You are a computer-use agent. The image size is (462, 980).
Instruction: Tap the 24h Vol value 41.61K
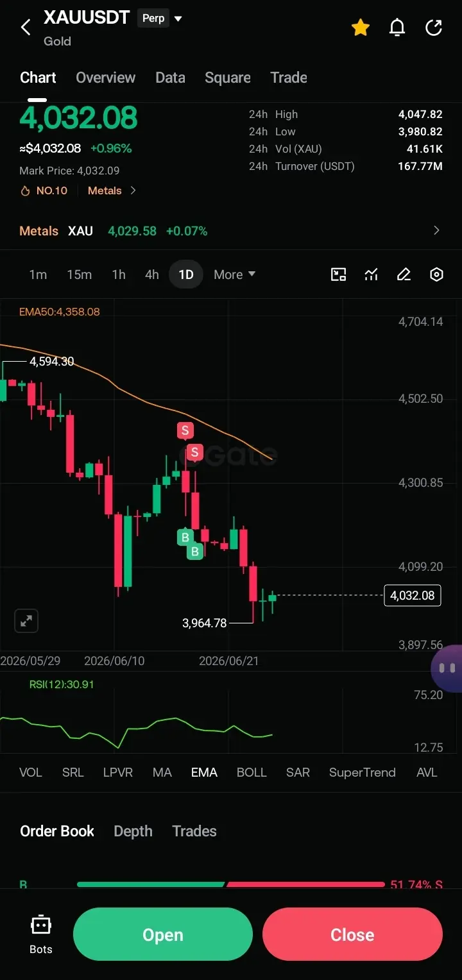(424, 149)
